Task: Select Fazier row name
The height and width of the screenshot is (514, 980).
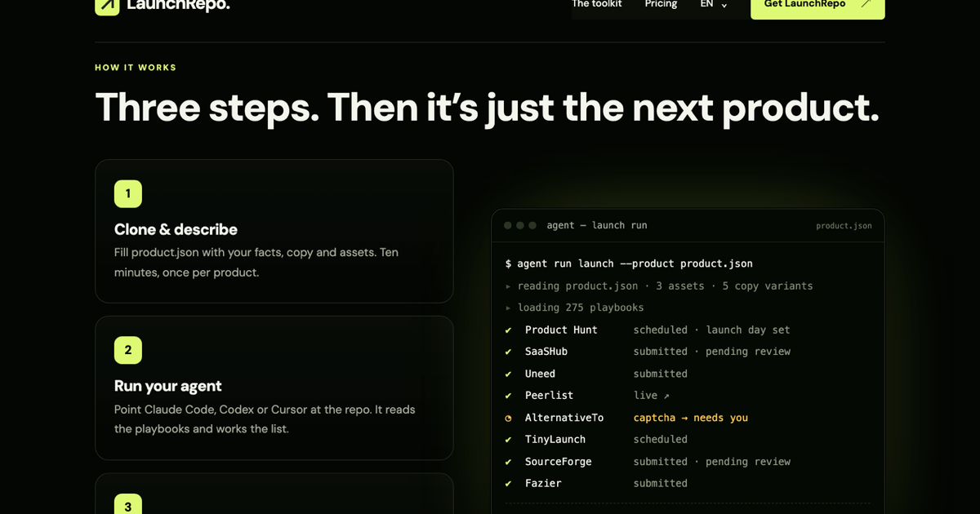Action: [x=543, y=484]
